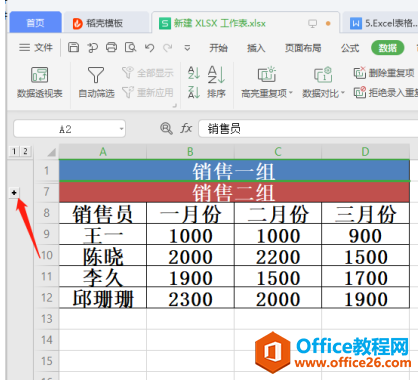Image resolution: width=418 pixels, height=380 pixels.
Task: Go to the 首页 tab
Action: [35, 23]
